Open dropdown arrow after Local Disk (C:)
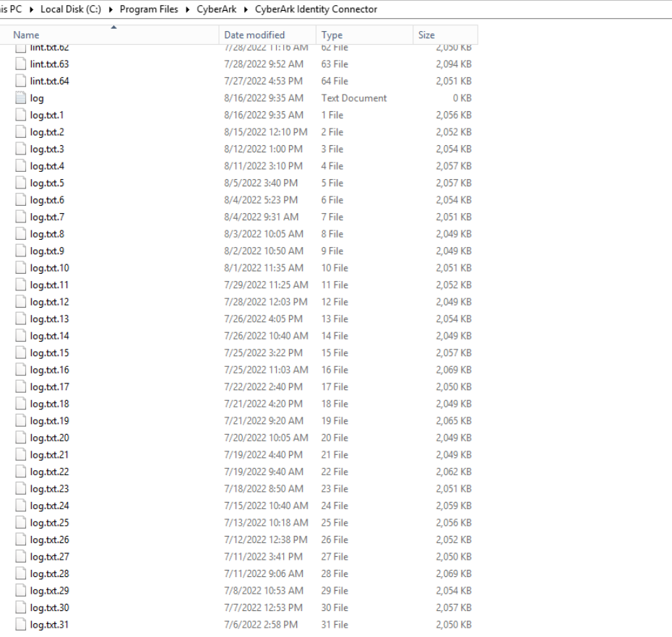 pyautogui.click(x=111, y=9)
